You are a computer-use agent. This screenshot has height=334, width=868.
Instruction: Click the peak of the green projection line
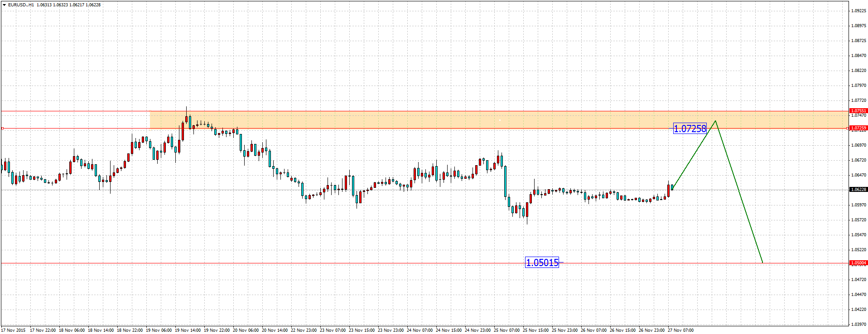[715, 121]
